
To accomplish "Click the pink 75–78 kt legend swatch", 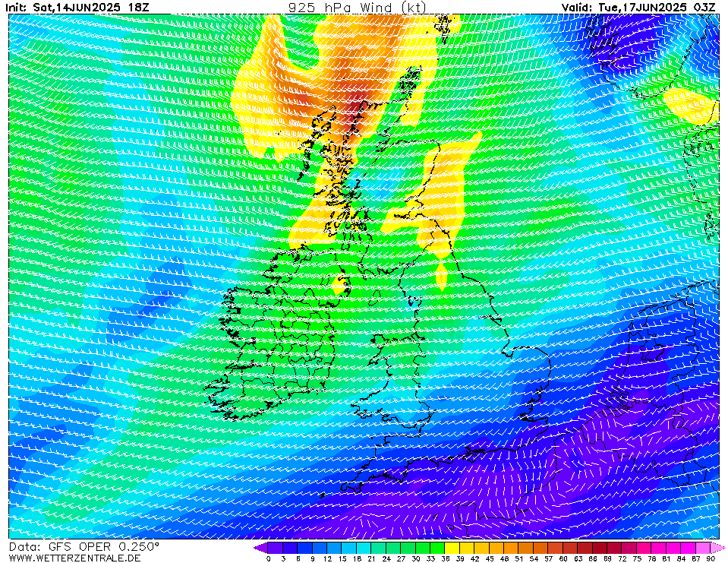I will pos(644,548).
